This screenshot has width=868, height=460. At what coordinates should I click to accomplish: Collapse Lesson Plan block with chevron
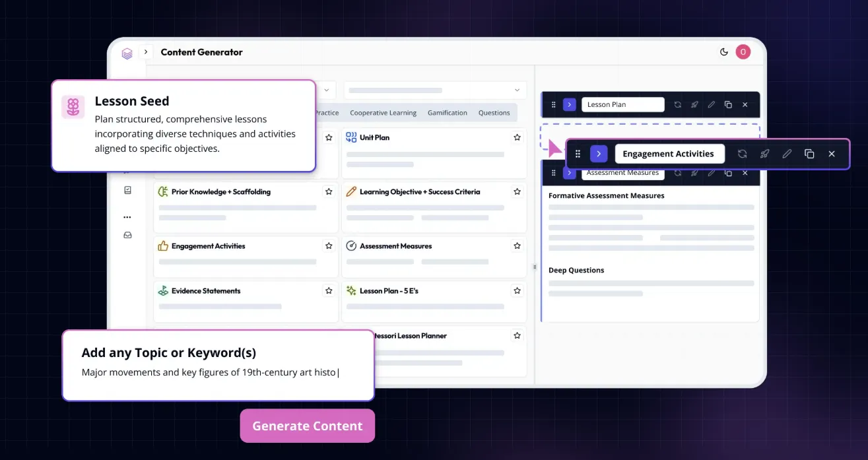pos(570,104)
